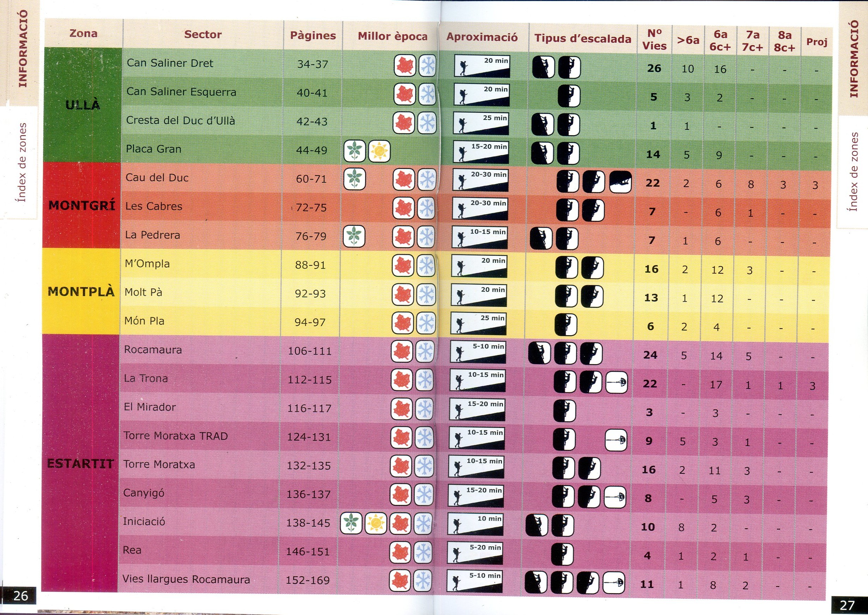The width and height of the screenshot is (868, 615).
Task: Click the yellow MONTPLÀ zone block
Action: tap(81, 291)
